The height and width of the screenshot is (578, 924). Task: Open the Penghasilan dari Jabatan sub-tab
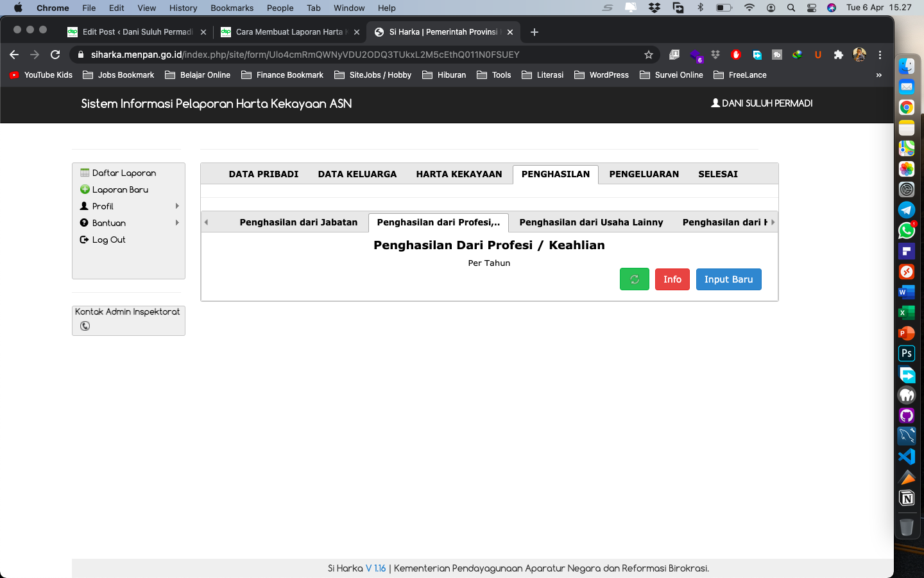[298, 222]
